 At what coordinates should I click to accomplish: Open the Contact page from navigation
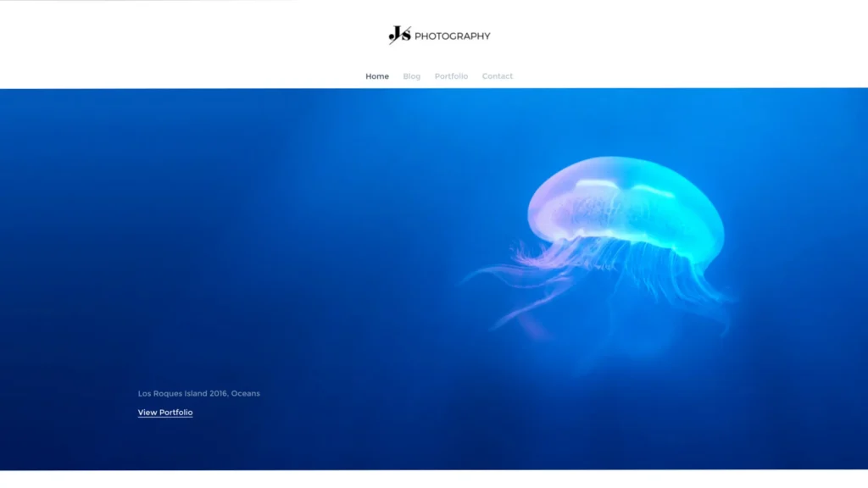click(498, 76)
